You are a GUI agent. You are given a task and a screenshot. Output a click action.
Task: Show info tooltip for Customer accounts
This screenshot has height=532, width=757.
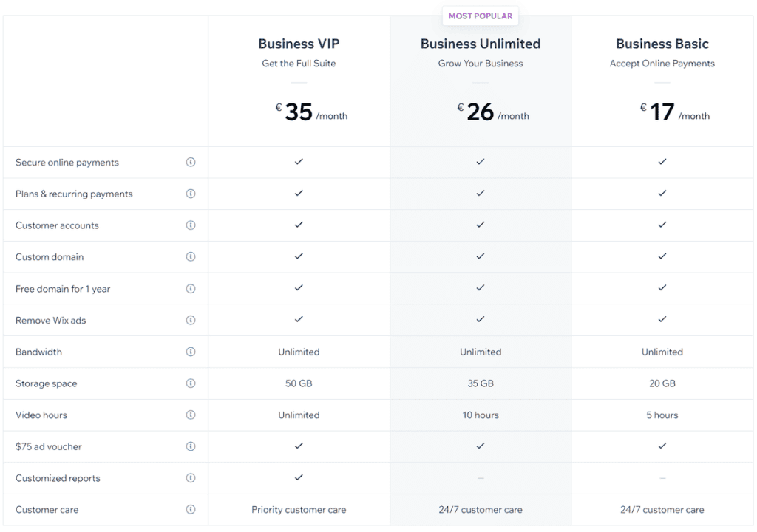click(191, 225)
